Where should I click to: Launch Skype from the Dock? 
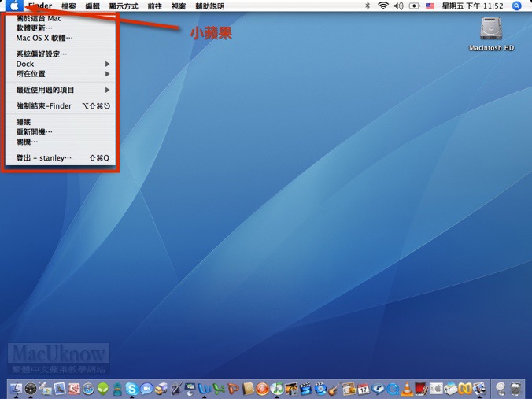click(131, 389)
